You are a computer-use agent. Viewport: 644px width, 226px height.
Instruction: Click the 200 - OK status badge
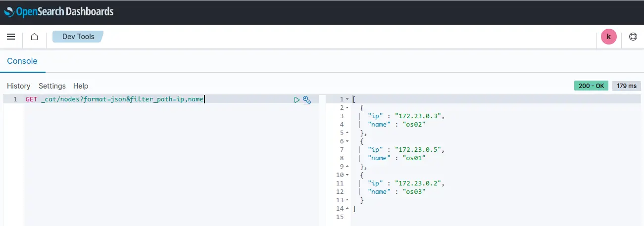click(x=591, y=86)
